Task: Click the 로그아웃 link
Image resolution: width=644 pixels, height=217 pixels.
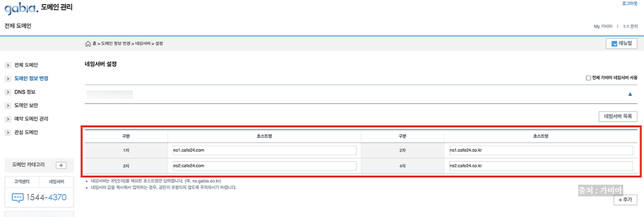Action: pos(630,4)
